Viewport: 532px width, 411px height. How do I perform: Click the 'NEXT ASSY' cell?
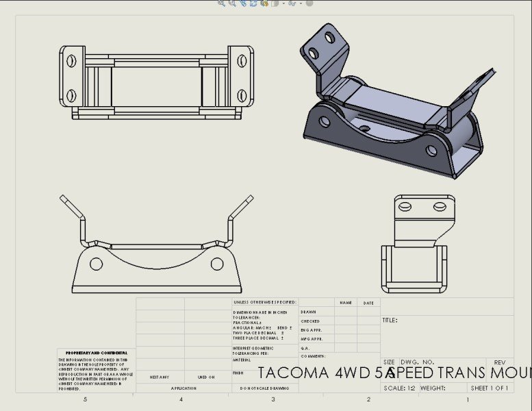[x=160, y=377]
